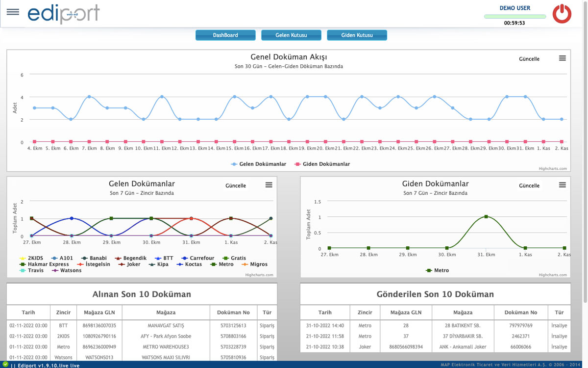This screenshot has height=368, width=588.
Task: Click the green status check icon
Action: (5, 364)
